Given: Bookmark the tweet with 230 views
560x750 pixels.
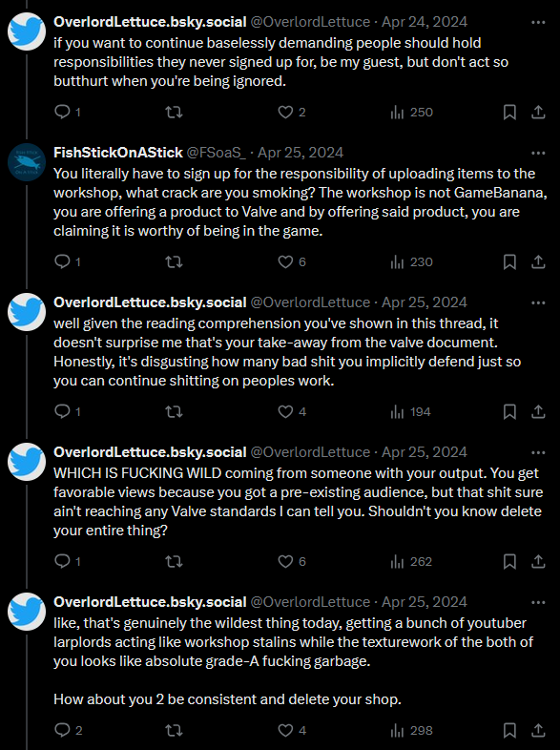Looking at the screenshot, I should pos(509,262).
